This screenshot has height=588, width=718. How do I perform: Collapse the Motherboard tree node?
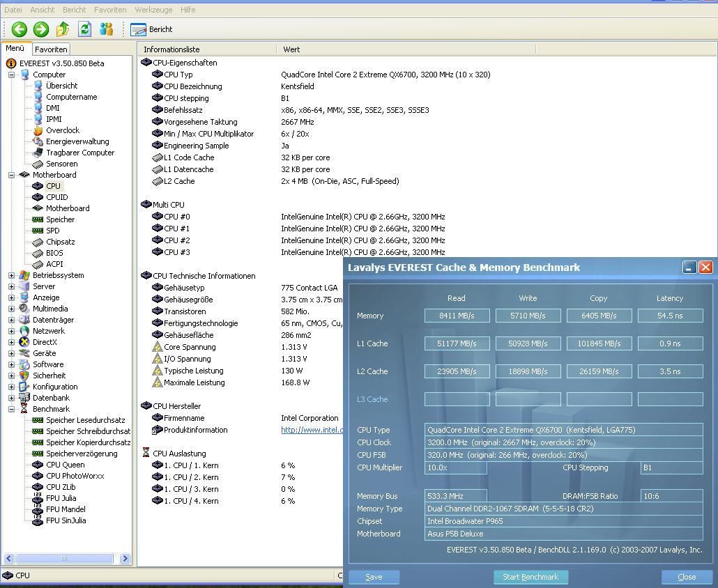pyautogui.click(x=11, y=175)
